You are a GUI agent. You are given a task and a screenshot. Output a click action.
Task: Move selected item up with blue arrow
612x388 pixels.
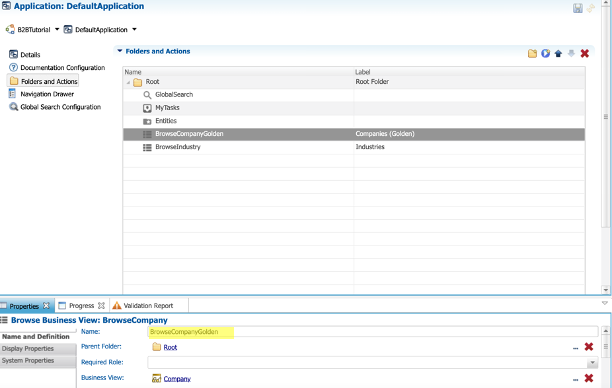558,53
